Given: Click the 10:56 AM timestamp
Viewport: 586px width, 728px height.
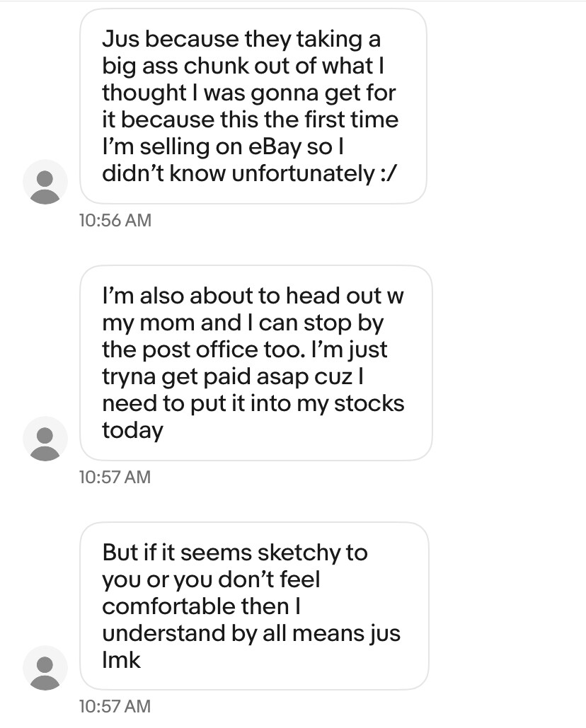Looking at the screenshot, I should point(115,220).
